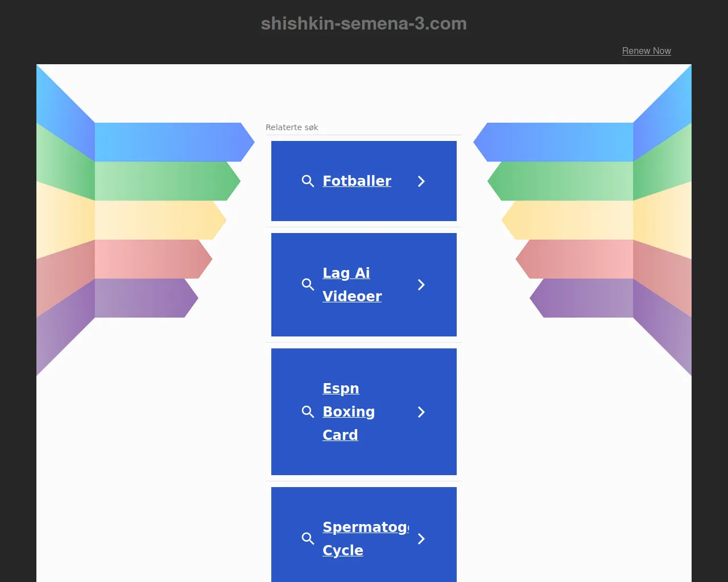Open the Lag Ai Videoer link
Screen dimensions: 728x582
pos(351,285)
